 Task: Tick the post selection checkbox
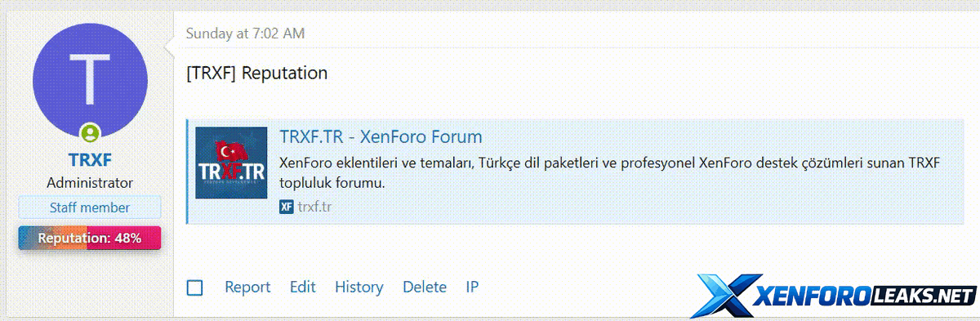point(194,288)
